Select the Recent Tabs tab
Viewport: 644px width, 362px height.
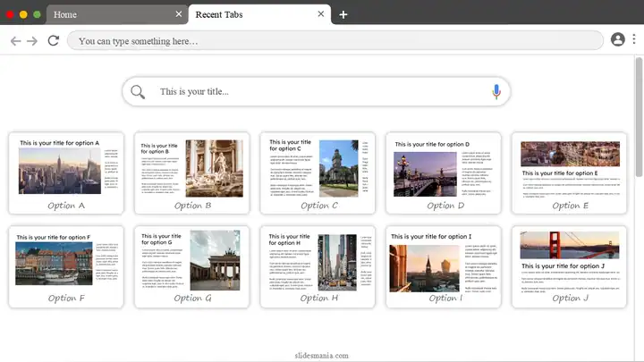[x=259, y=15]
